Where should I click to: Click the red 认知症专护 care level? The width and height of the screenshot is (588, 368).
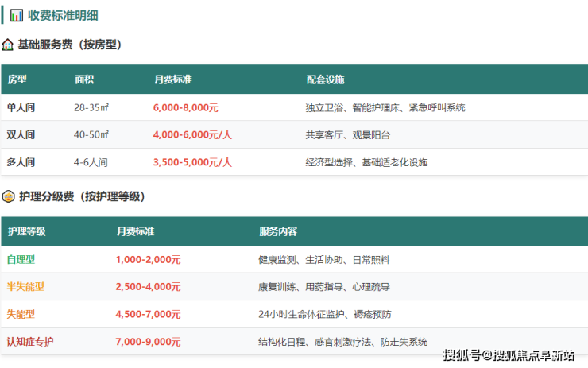click(x=30, y=342)
